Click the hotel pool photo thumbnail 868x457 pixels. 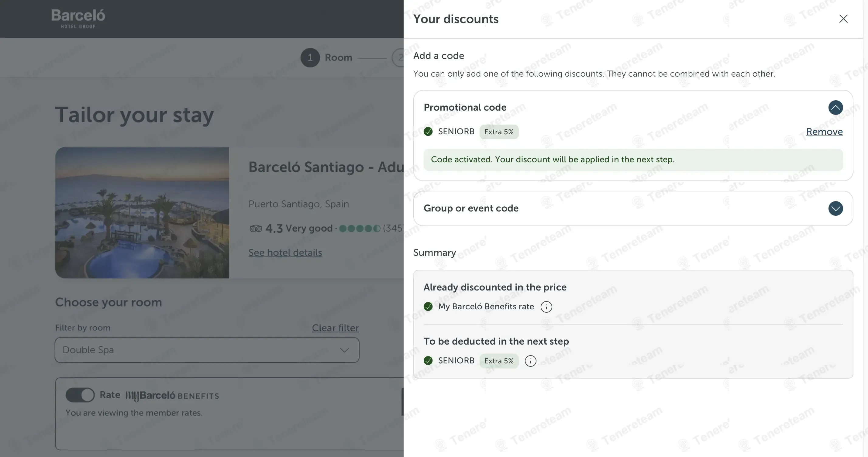click(x=142, y=212)
